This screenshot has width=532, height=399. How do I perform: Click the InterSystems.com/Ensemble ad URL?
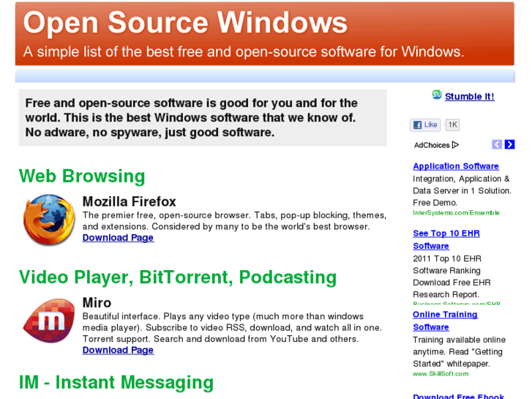tap(456, 213)
